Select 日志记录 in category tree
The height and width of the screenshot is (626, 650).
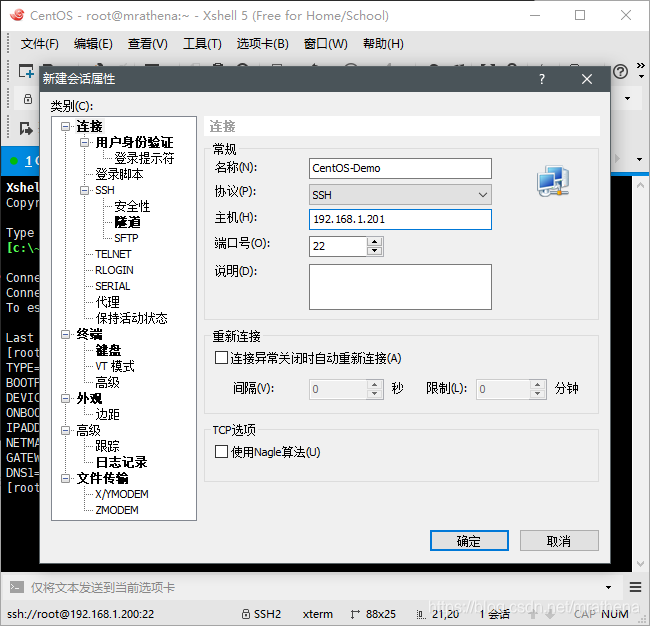[x=121, y=462]
